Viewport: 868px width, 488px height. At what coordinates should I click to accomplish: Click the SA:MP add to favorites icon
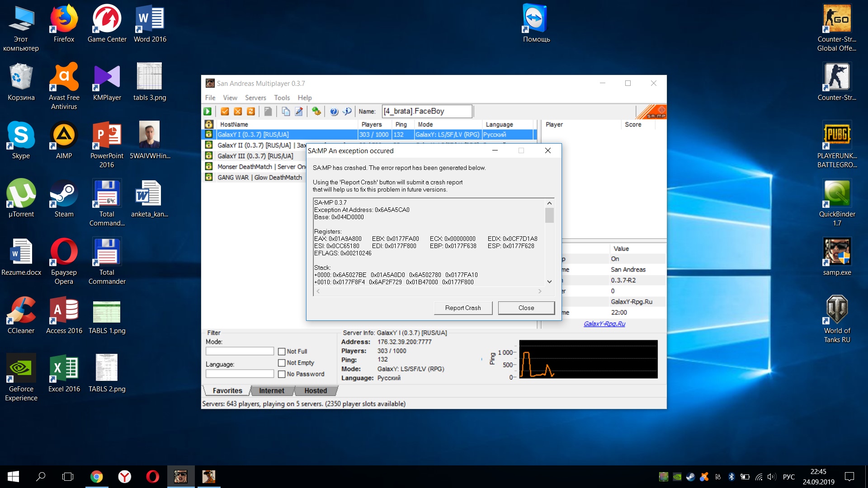225,112
